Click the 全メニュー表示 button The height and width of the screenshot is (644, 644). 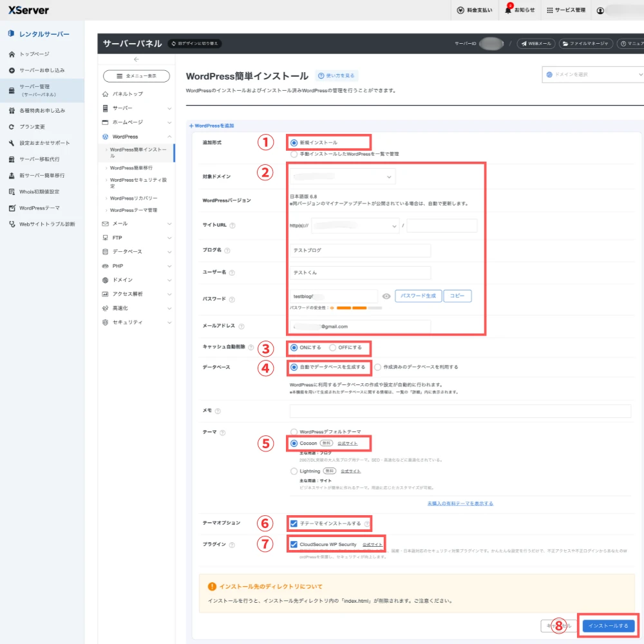137,77
